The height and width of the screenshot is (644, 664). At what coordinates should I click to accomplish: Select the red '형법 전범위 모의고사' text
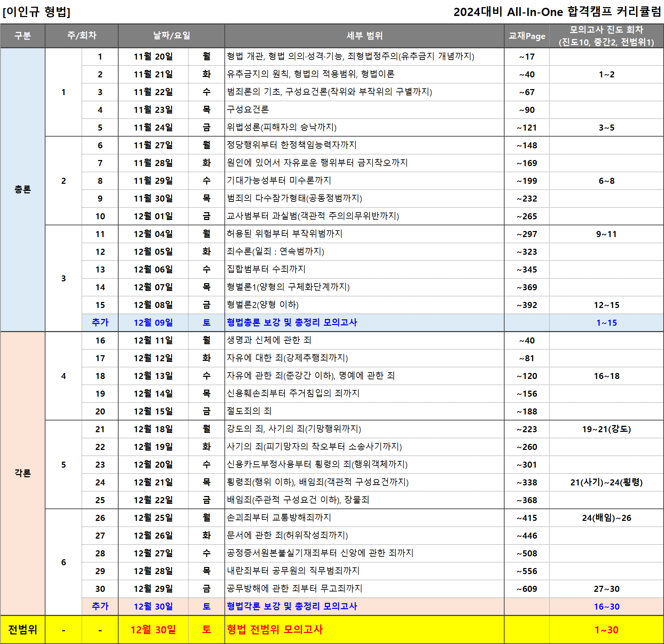[x=275, y=629]
